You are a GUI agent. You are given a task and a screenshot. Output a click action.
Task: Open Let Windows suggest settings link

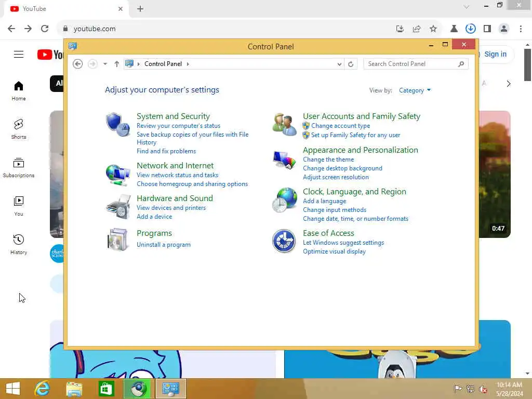pos(343,243)
